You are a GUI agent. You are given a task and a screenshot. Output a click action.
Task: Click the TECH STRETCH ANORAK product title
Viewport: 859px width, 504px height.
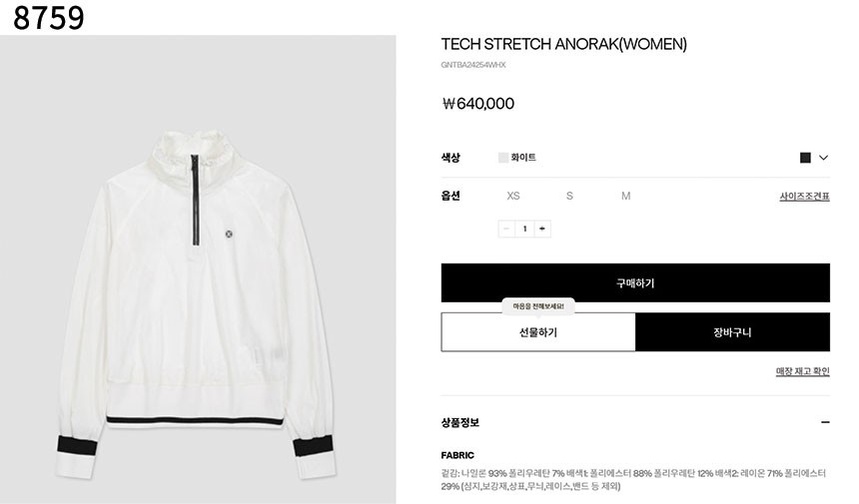(x=563, y=44)
